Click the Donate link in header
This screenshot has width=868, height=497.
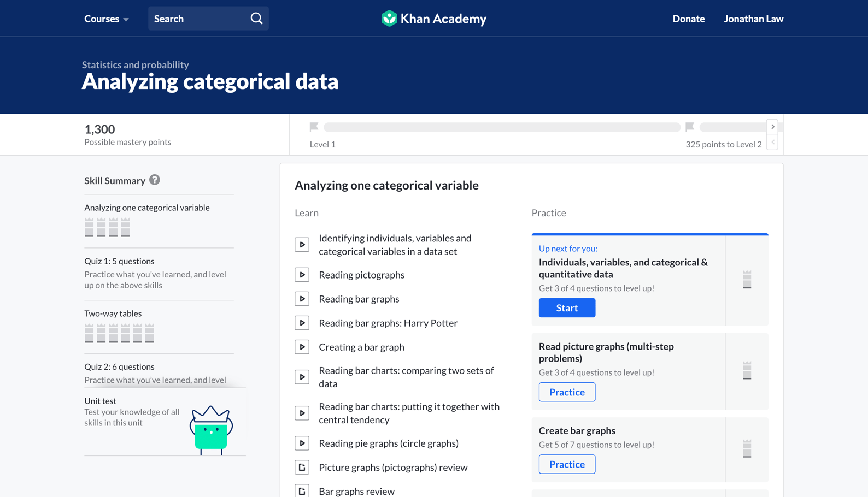point(688,19)
